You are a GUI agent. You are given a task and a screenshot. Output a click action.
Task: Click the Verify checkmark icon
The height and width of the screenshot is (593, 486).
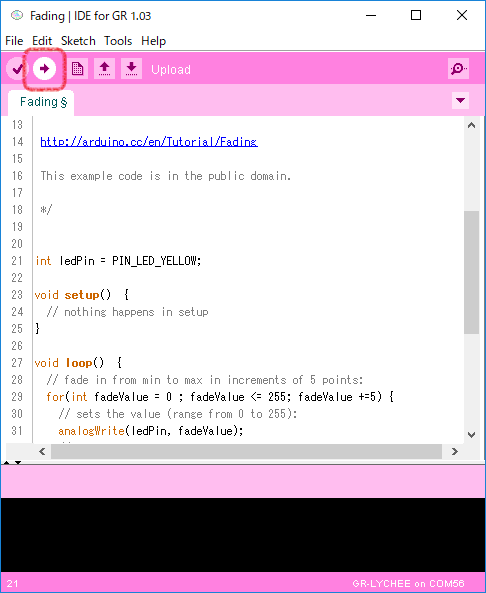16,69
